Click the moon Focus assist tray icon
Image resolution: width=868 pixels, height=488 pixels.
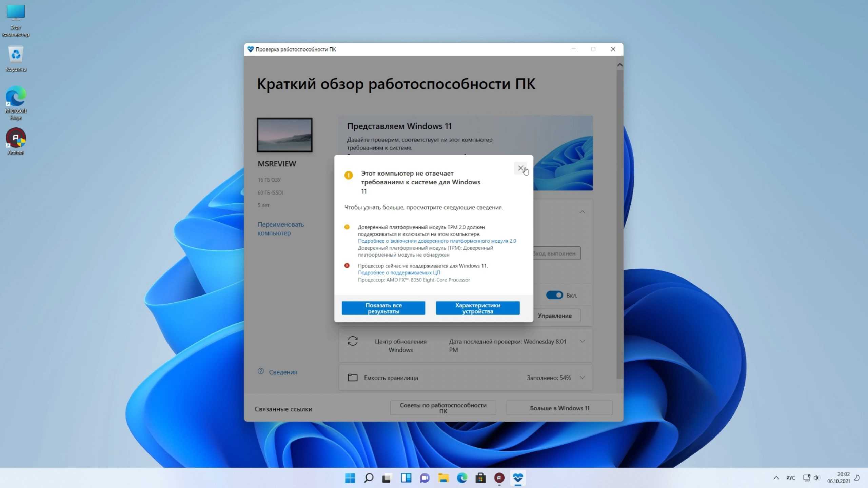point(857,478)
